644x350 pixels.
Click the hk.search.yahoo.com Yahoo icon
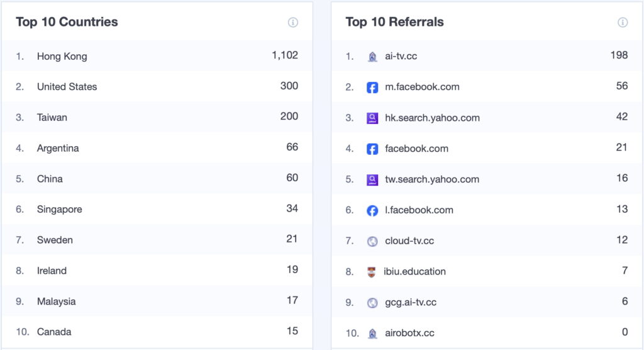coord(372,118)
